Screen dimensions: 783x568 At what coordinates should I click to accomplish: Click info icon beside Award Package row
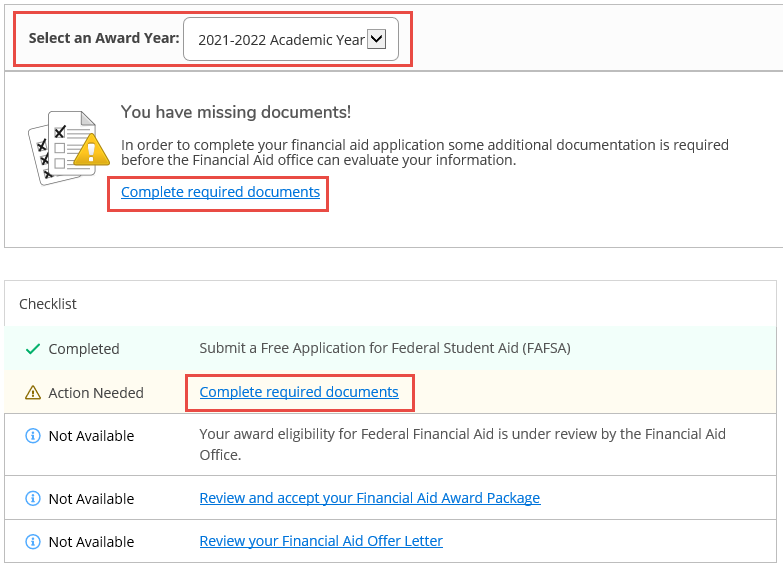point(33,499)
